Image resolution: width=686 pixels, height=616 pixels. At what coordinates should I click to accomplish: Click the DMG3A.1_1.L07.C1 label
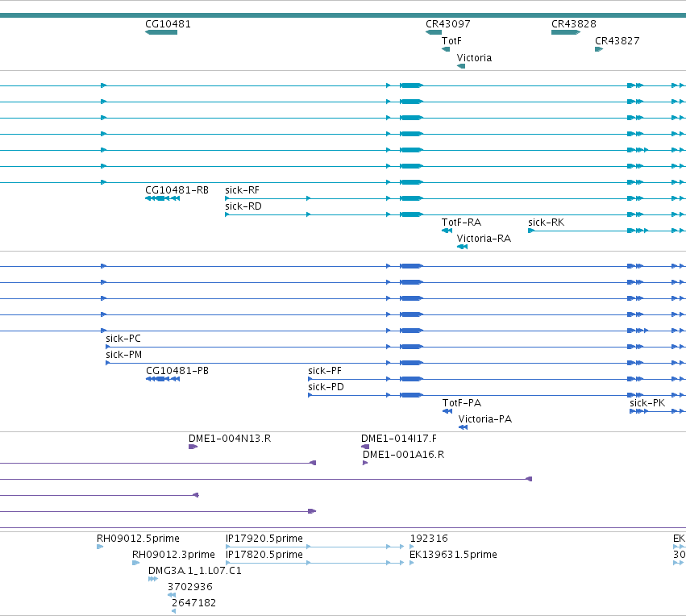pyautogui.click(x=195, y=571)
